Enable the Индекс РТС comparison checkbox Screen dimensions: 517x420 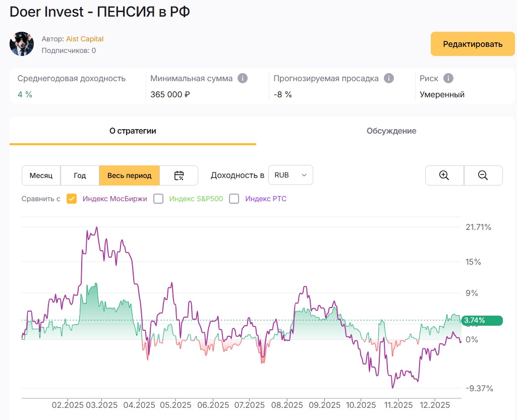[x=234, y=199]
